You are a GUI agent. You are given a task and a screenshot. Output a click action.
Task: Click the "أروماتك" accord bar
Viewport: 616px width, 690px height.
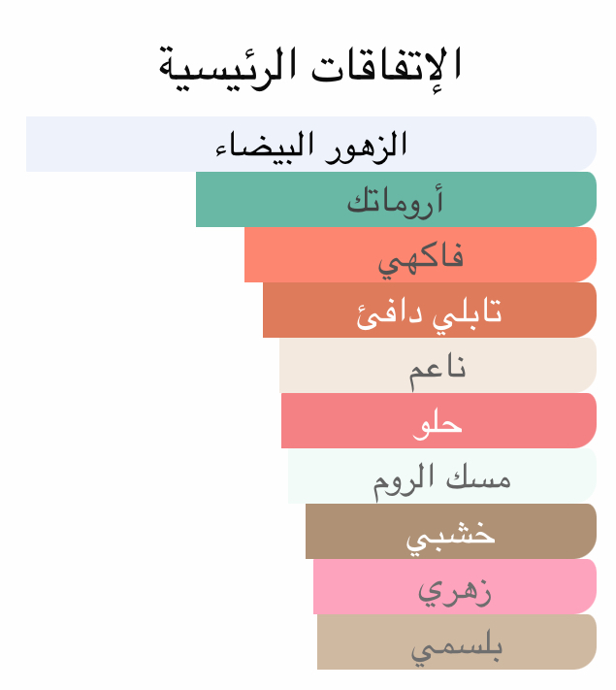click(396, 200)
